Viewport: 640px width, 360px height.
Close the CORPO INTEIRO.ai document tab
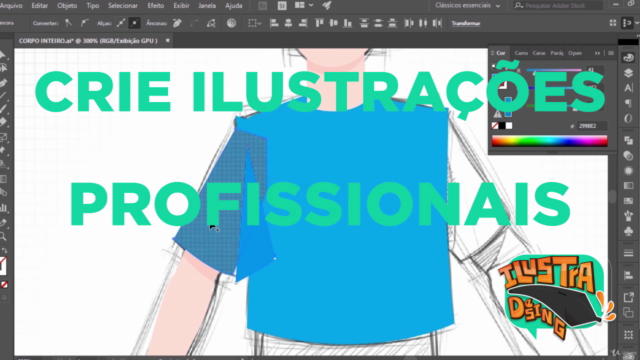[x=167, y=40]
